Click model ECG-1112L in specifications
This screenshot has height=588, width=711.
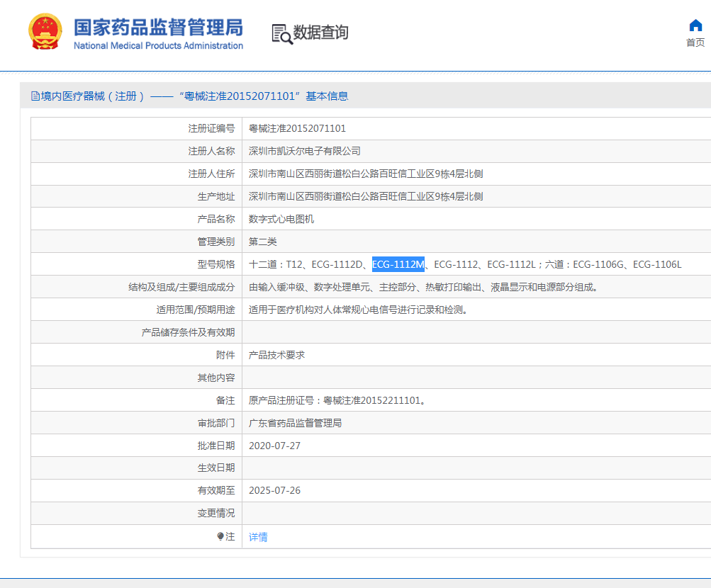point(512,264)
